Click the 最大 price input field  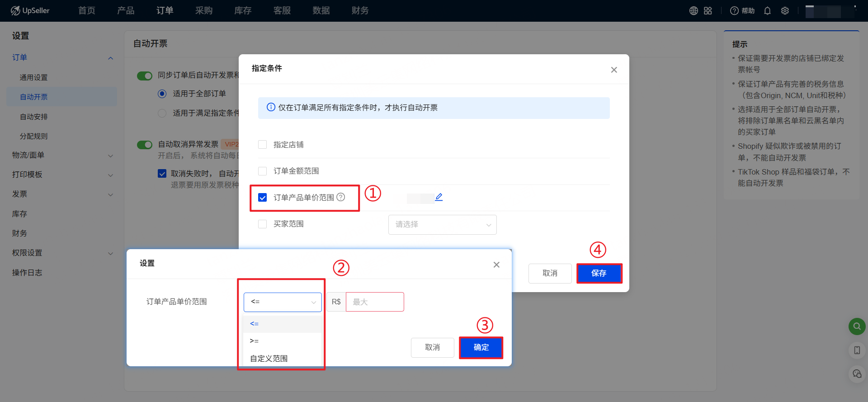tap(375, 302)
